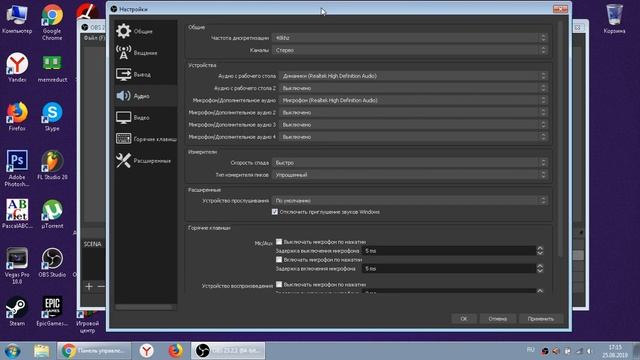Screen dimensions: 640x360
Task: Open memreduct desktop shortcut
Action: (x=52, y=67)
